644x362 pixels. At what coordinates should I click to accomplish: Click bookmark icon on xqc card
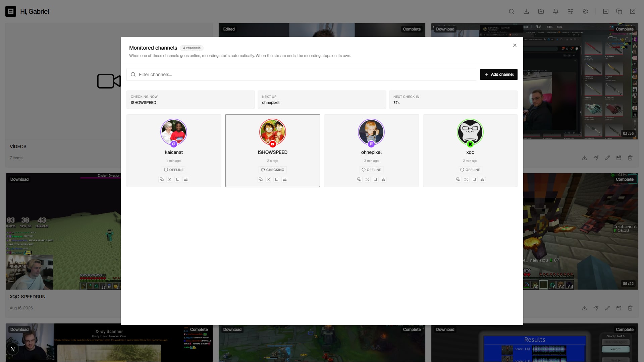pos(474,179)
